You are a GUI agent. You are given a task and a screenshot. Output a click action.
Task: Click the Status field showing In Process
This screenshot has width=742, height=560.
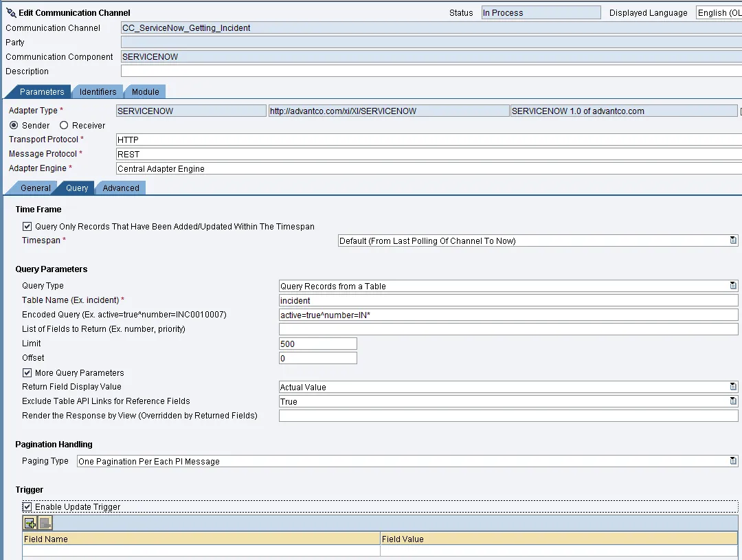coord(541,13)
